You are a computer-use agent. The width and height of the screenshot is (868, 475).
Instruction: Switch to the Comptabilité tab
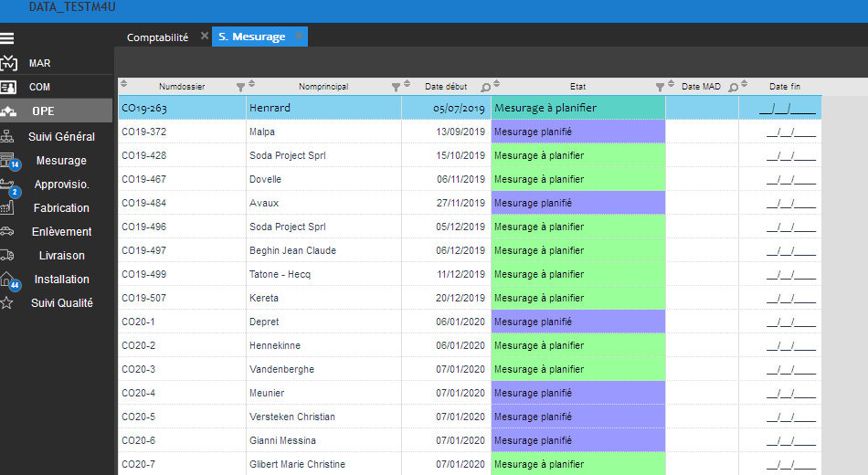pos(157,37)
